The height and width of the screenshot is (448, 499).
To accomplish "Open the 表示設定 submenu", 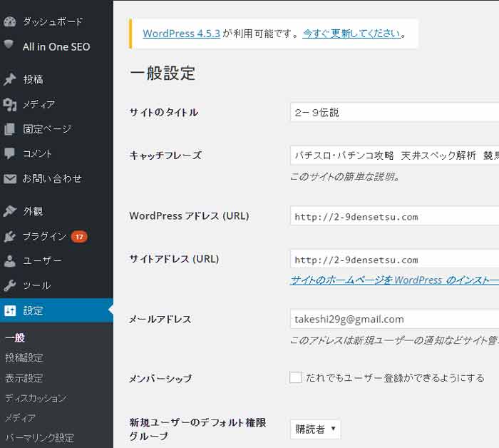I will pyautogui.click(x=24, y=378).
